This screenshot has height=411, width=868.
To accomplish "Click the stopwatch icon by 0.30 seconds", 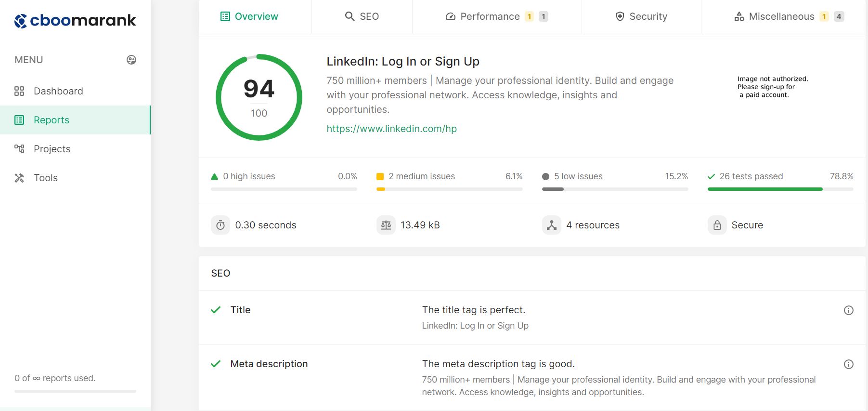I will click(220, 225).
